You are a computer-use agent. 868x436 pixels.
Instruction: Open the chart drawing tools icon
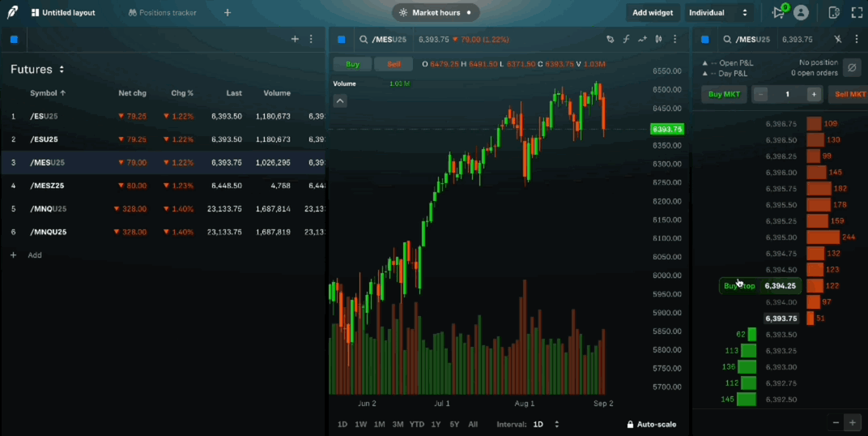click(611, 40)
